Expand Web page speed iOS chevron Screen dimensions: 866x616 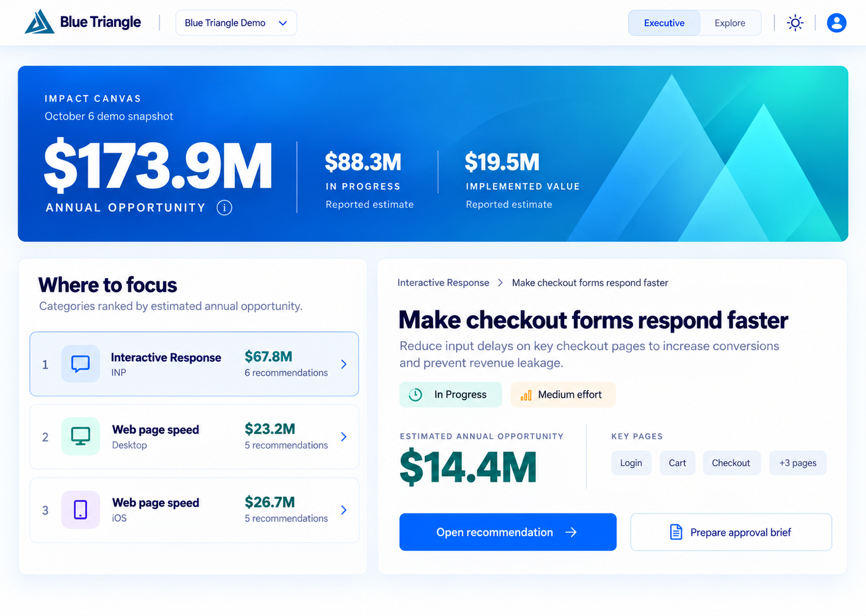[344, 510]
